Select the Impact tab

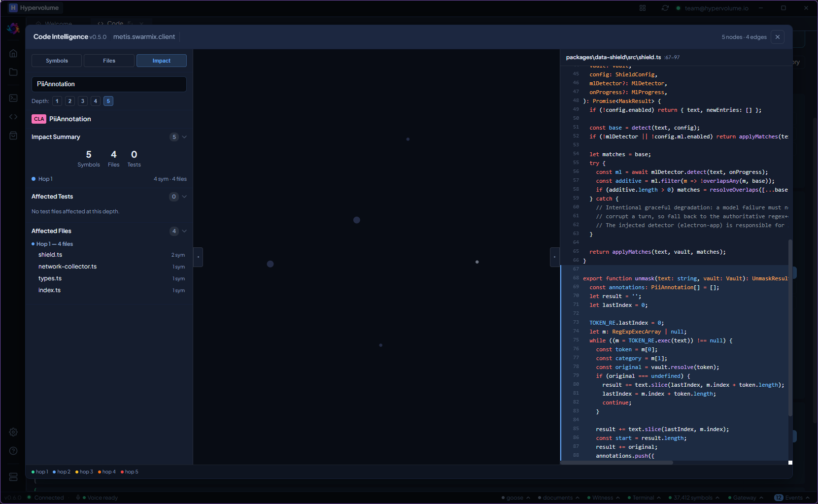tap(162, 61)
